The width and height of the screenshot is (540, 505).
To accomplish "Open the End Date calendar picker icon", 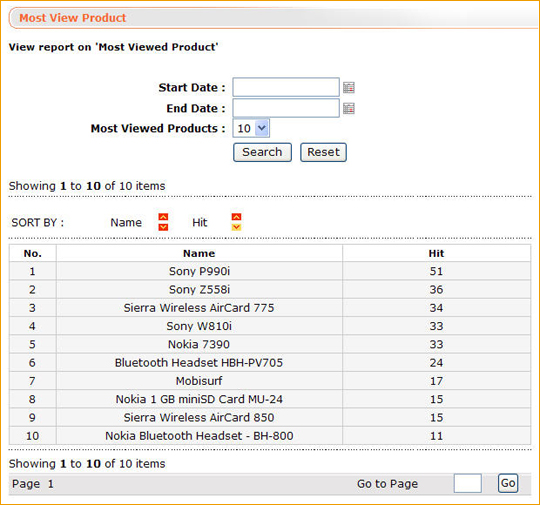I will tap(349, 108).
